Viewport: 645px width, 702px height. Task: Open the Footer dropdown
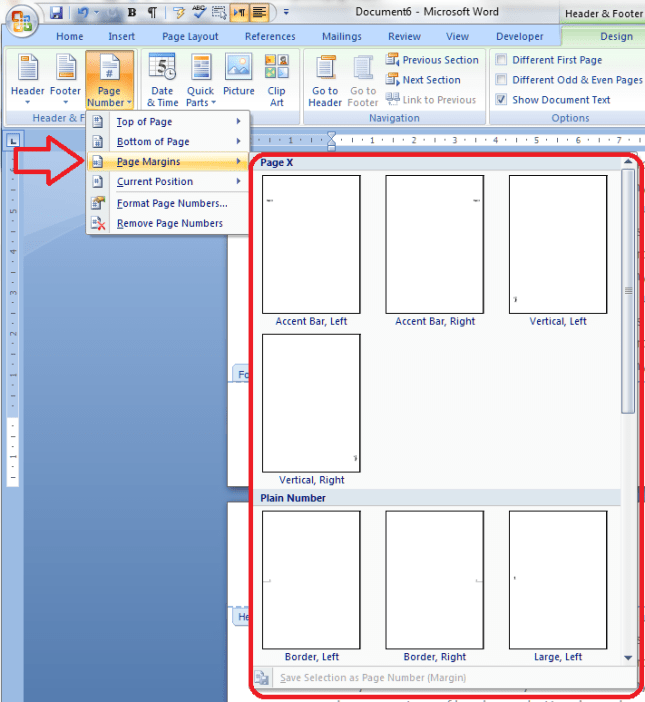coord(65,80)
